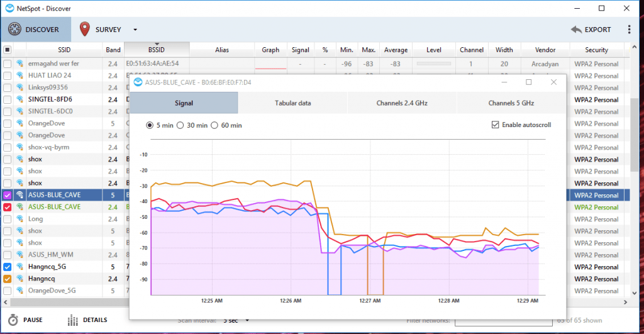Open the Channels 2.4 GHz tab
The image size is (644, 334).
tap(402, 103)
